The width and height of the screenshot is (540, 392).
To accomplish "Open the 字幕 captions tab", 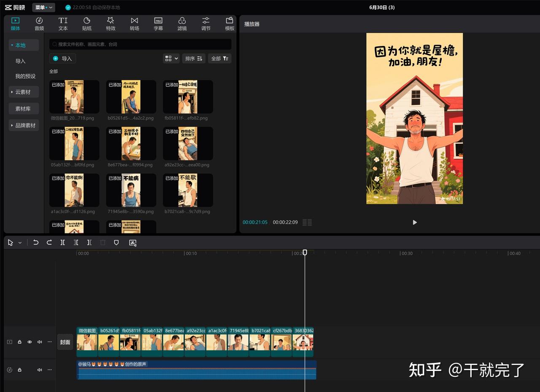I will pyautogui.click(x=158, y=24).
